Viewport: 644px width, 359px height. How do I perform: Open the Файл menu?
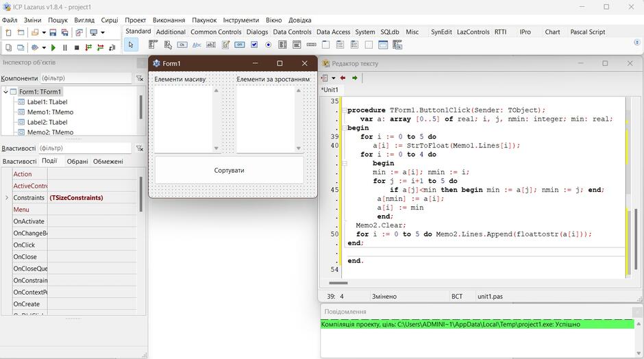10,20
